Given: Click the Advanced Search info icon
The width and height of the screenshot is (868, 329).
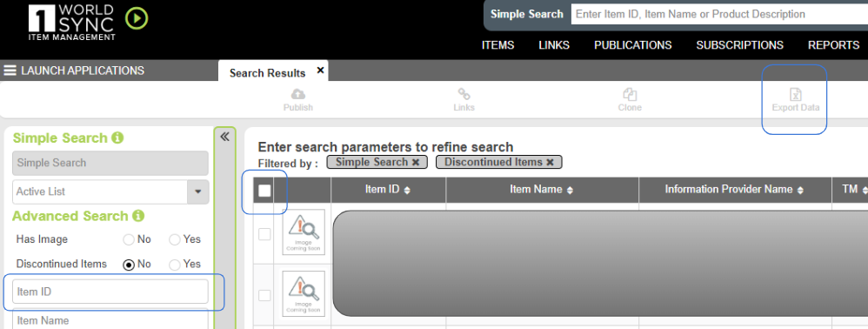Looking at the screenshot, I should click(x=138, y=216).
